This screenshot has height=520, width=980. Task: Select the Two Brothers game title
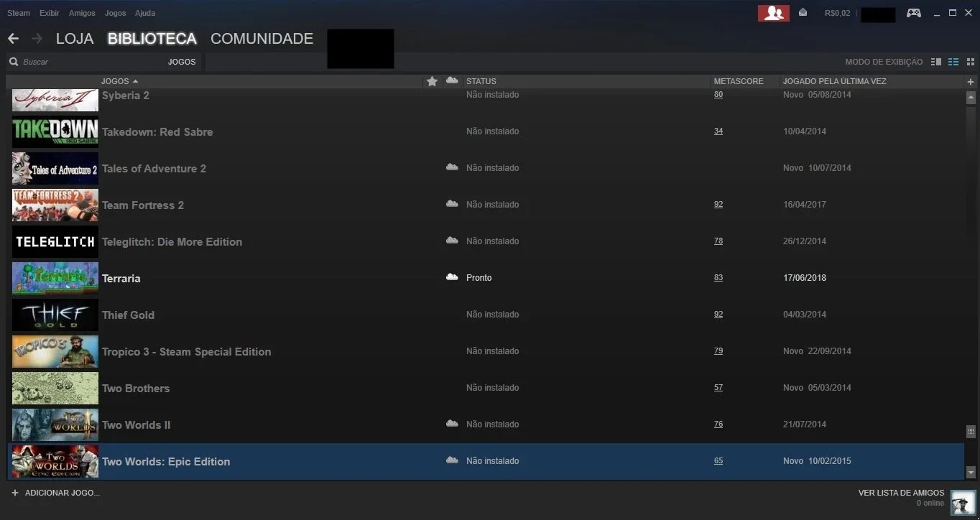tap(136, 389)
